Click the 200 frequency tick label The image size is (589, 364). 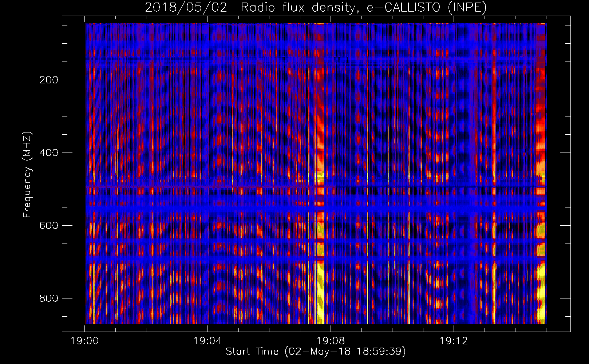[49, 80]
